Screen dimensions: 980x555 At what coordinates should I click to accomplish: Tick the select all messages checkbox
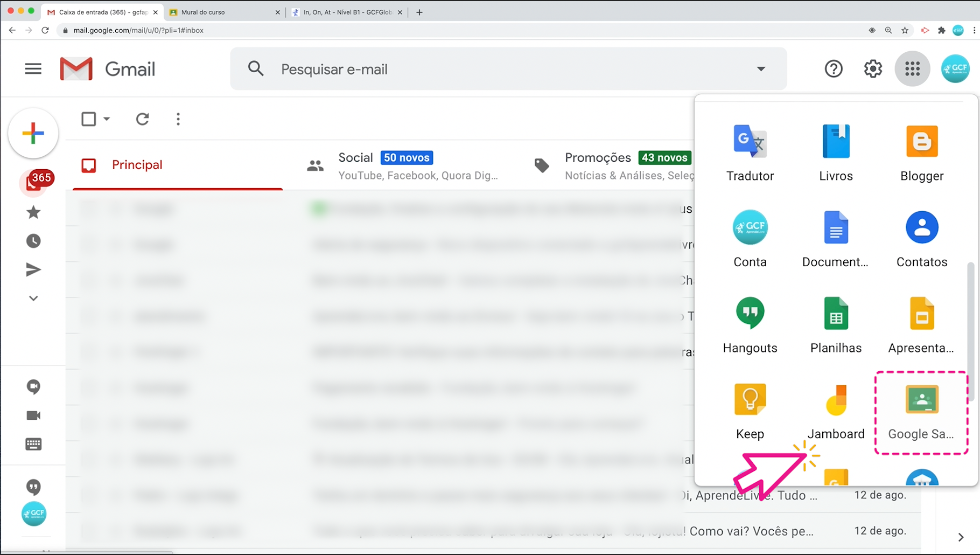click(x=89, y=119)
